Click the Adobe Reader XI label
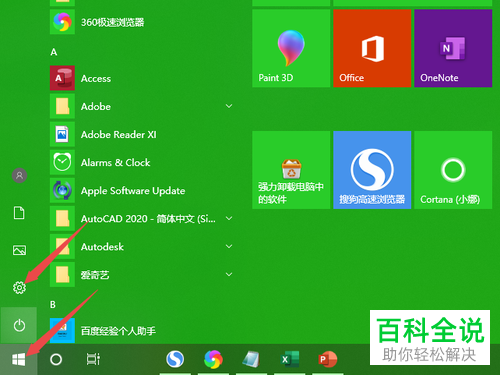Image resolution: width=500 pixels, height=375 pixels. coord(119,135)
